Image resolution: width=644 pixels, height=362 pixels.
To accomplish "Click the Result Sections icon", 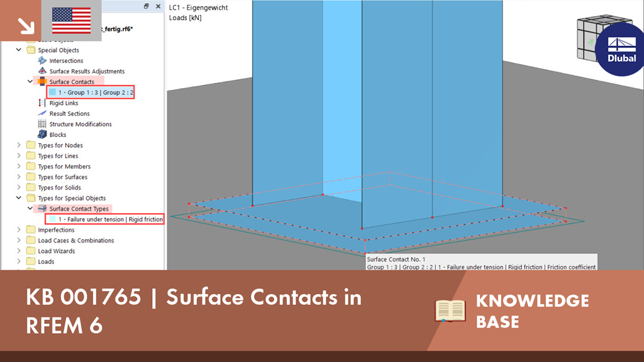I will (x=42, y=113).
